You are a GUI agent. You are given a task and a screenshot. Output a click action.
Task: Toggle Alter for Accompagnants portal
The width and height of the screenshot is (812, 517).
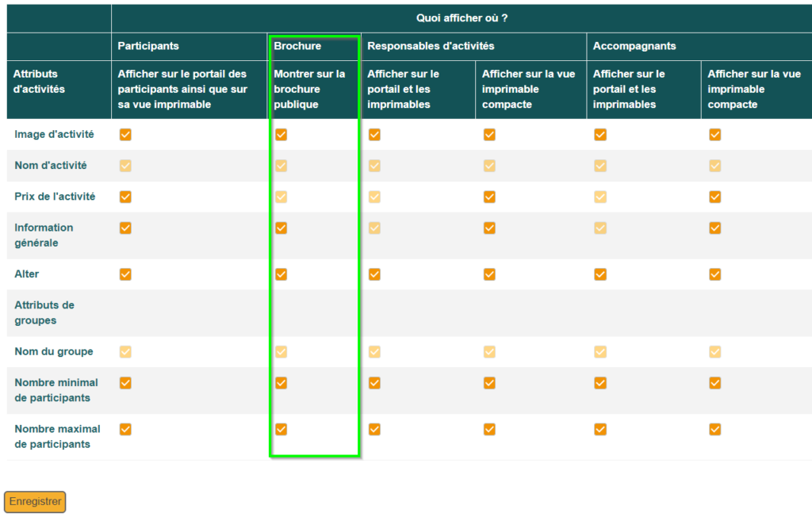[600, 274]
